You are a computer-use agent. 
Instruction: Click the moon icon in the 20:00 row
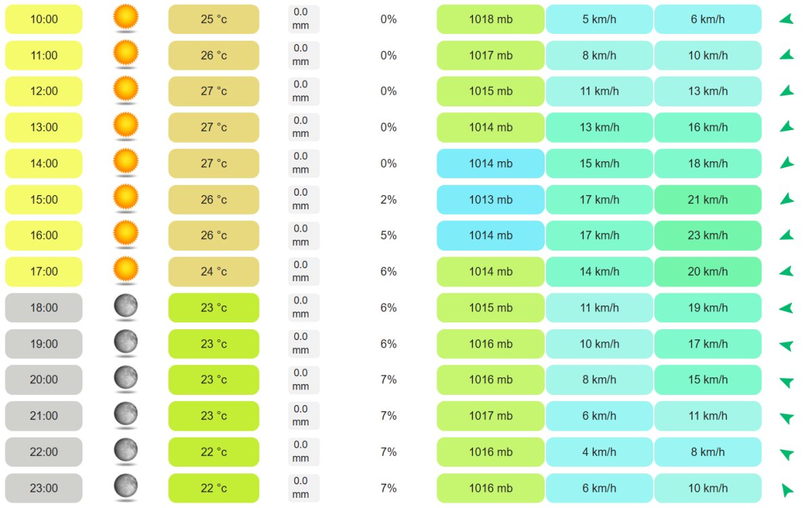(125, 378)
